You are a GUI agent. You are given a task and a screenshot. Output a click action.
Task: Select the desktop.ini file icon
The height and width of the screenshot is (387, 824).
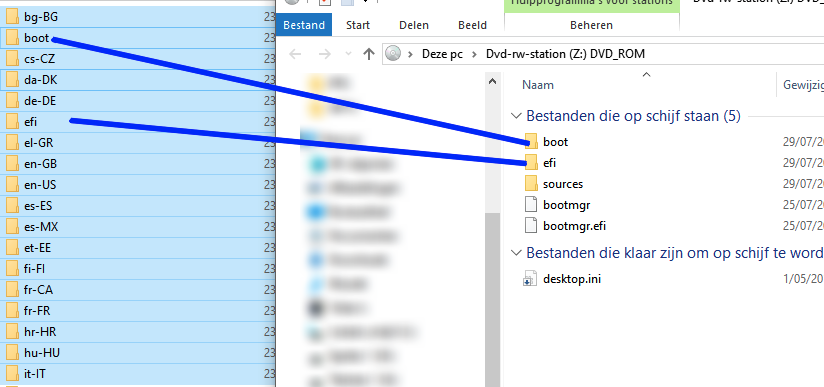pyautogui.click(x=530, y=278)
